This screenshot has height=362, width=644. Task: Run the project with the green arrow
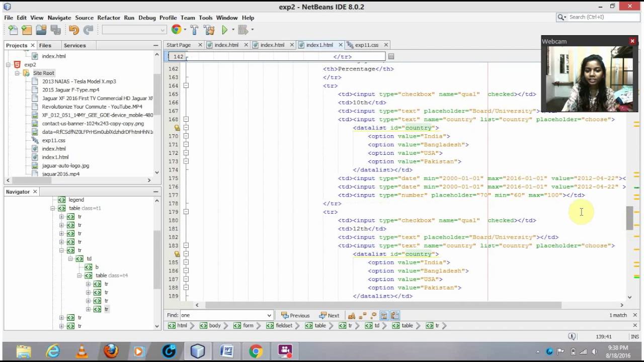tap(224, 30)
